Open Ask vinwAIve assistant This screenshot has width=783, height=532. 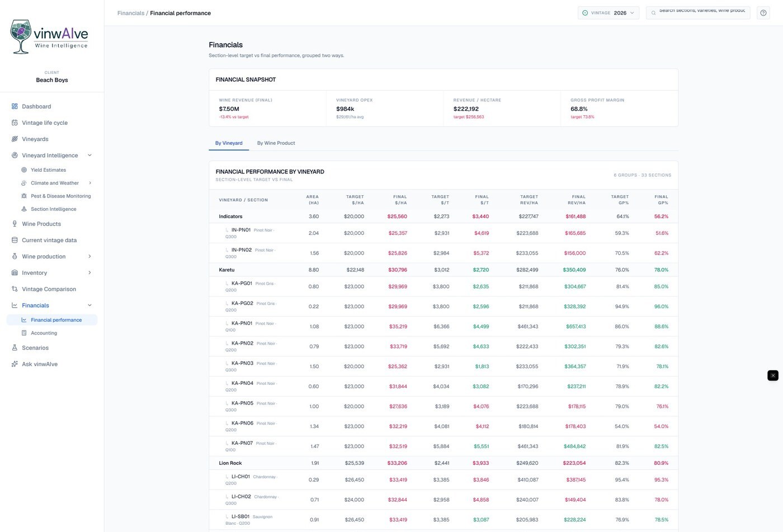coord(51,364)
